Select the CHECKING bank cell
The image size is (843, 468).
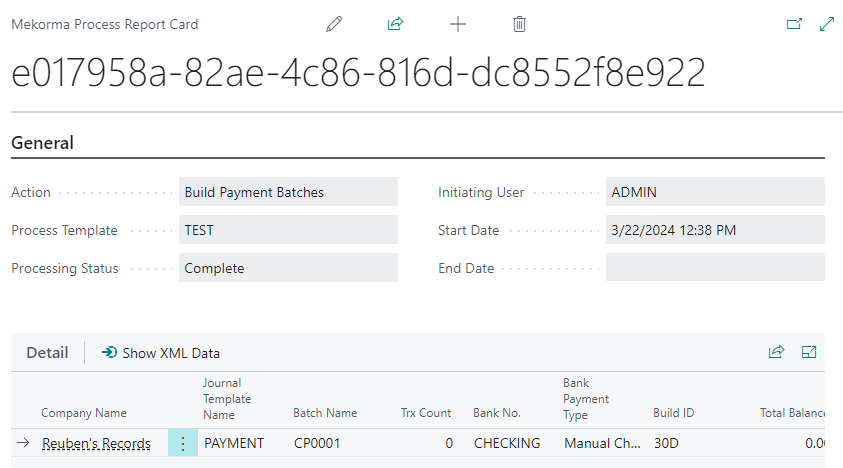pyautogui.click(x=507, y=443)
